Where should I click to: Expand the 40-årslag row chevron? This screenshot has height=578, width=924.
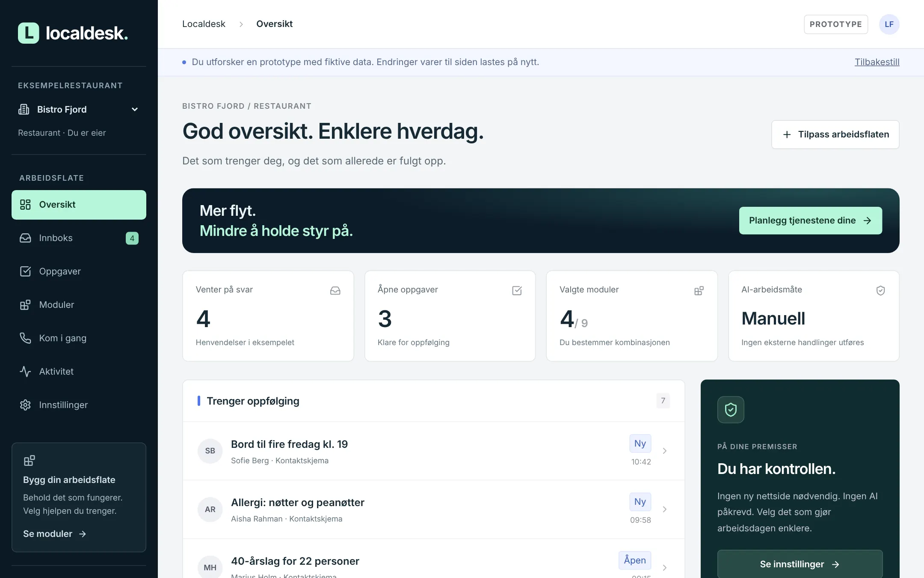pyautogui.click(x=665, y=568)
